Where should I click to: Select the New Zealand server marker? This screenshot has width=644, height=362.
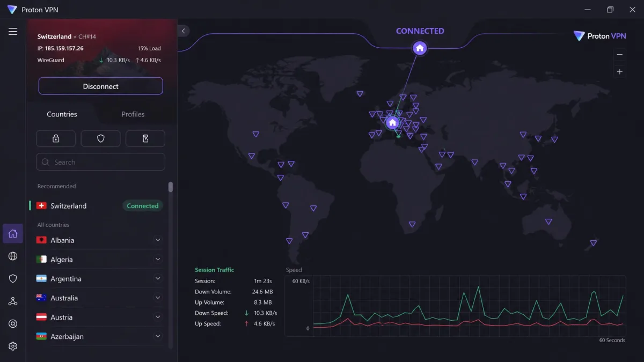click(594, 243)
